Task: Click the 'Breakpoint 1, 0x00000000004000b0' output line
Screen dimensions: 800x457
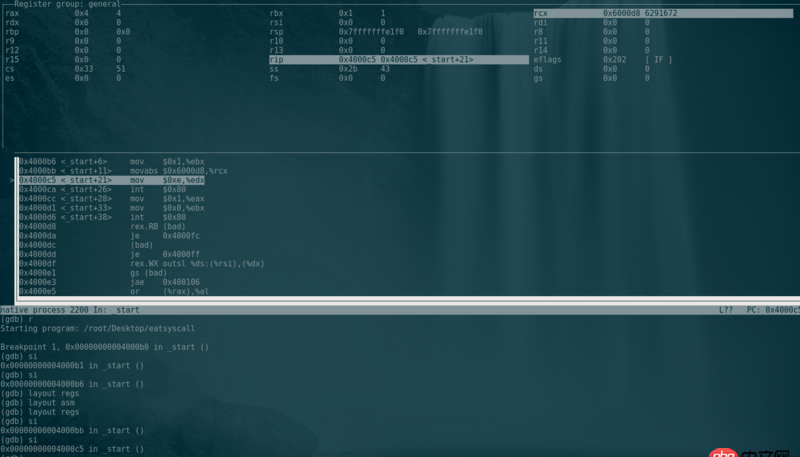Action: [x=105, y=347]
